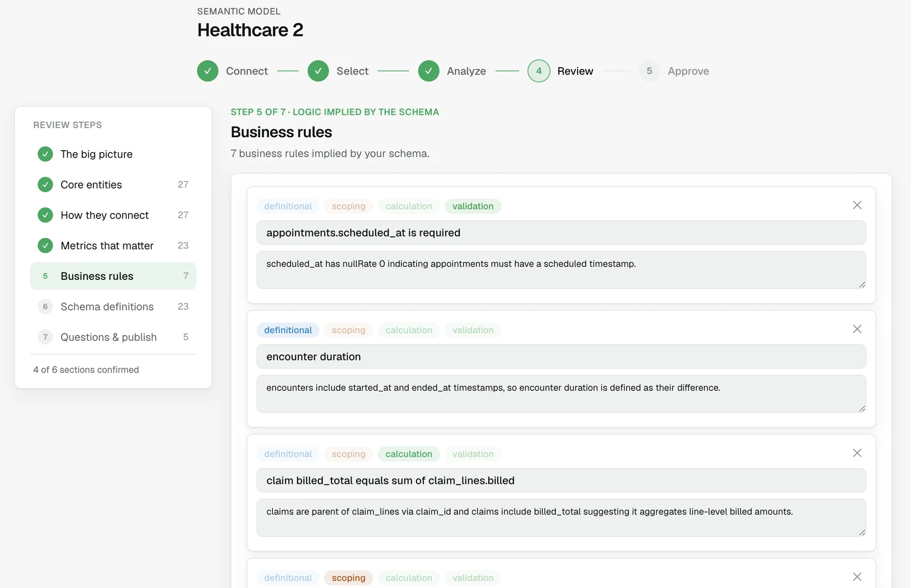Set encounter duration rule type to scoping
Screen dimensions: 911x588
(348, 330)
